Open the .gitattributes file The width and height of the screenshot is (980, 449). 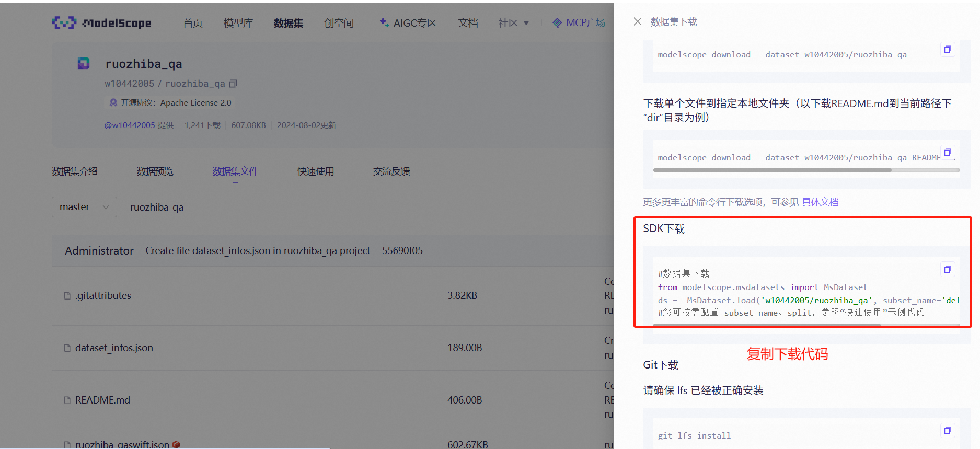click(x=103, y=296)
